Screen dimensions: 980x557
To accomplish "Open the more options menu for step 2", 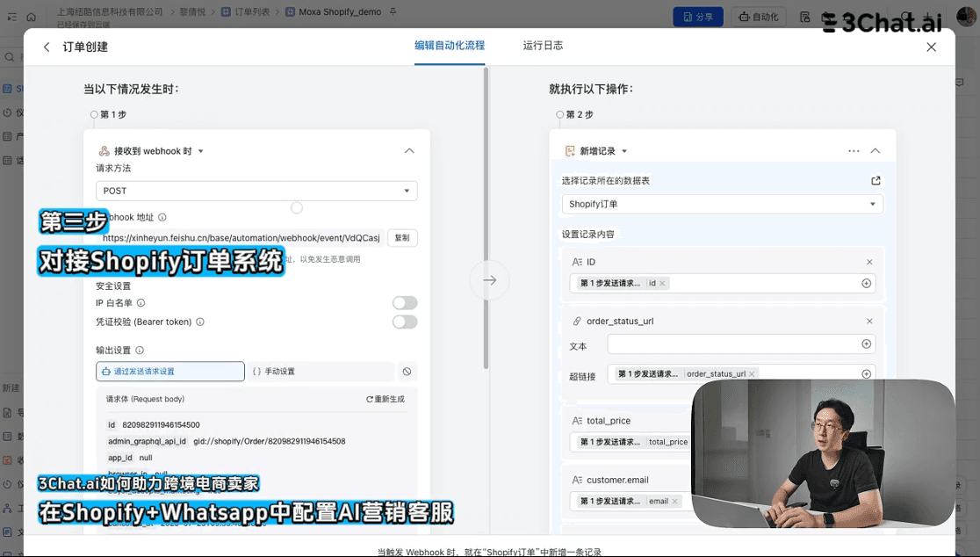I will (x=854, y=150).
